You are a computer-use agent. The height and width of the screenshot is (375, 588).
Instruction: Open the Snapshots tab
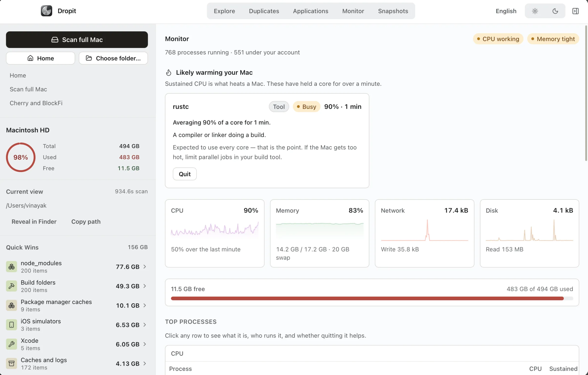(393, 11)
